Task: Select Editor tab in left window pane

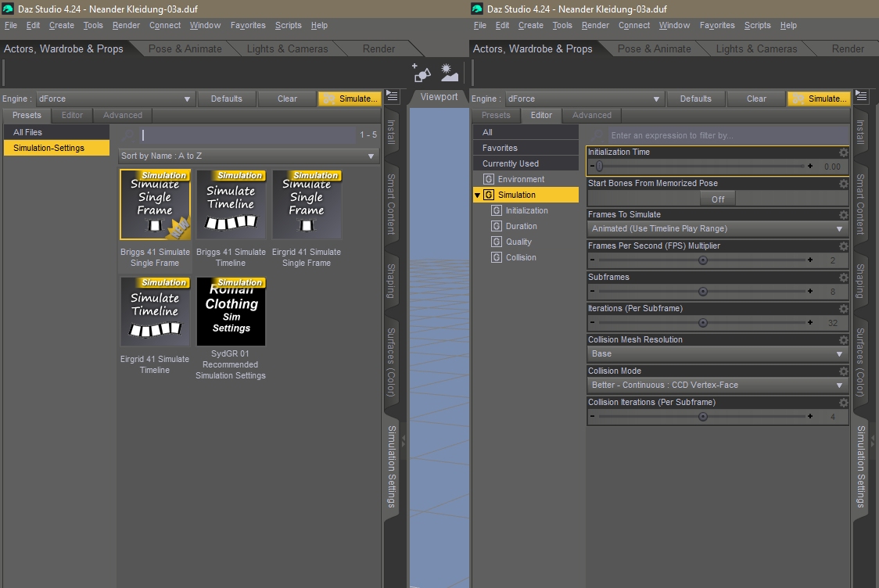Action: [72, 115]
